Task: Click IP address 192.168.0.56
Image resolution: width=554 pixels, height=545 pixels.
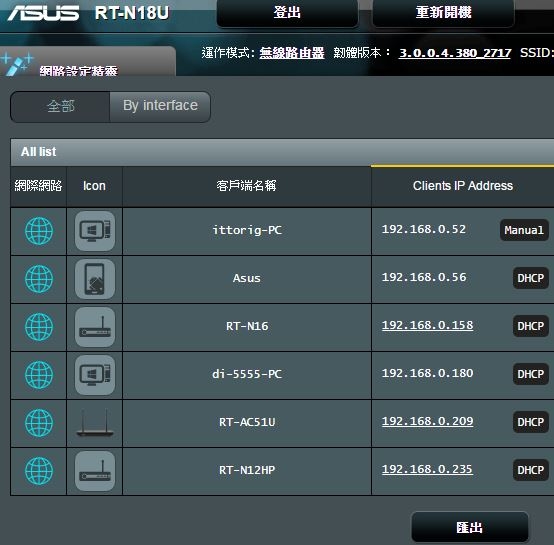Action: pos(424,277)
